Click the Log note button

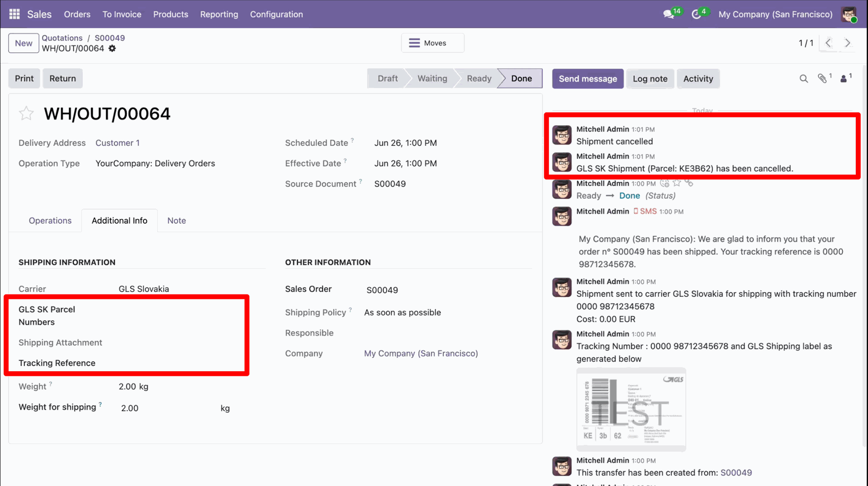tap(650, 79)
